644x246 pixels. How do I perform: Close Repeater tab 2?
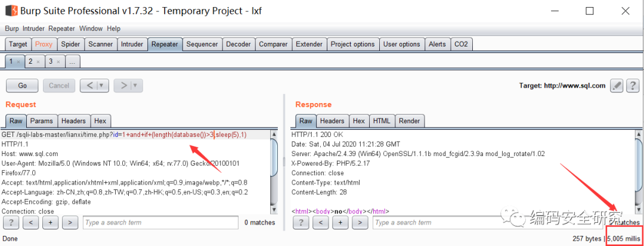coord(38,62)
